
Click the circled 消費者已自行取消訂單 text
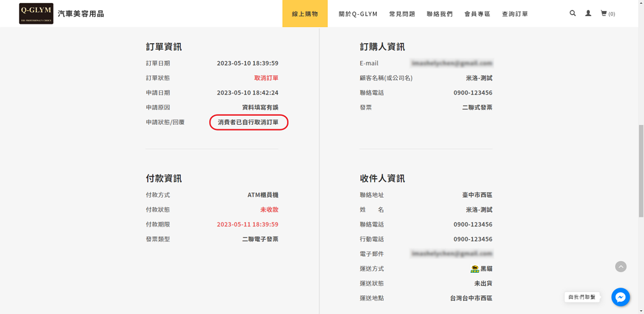point(249,122)
